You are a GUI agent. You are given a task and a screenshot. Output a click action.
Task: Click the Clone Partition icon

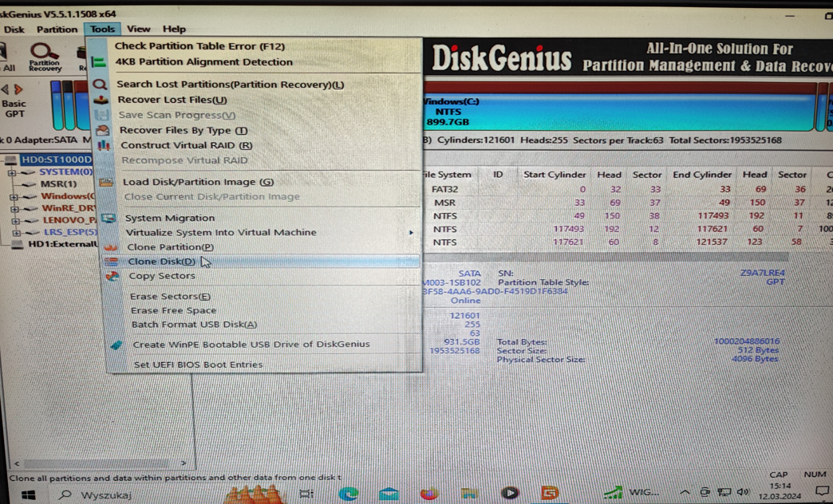[110, 247]
